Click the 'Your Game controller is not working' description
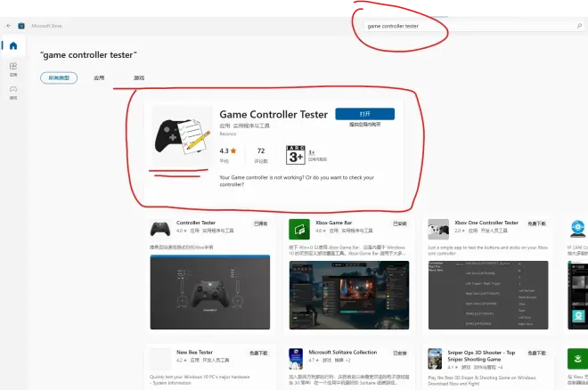Viewport: 588px width, 390px height. coord(297,181)
